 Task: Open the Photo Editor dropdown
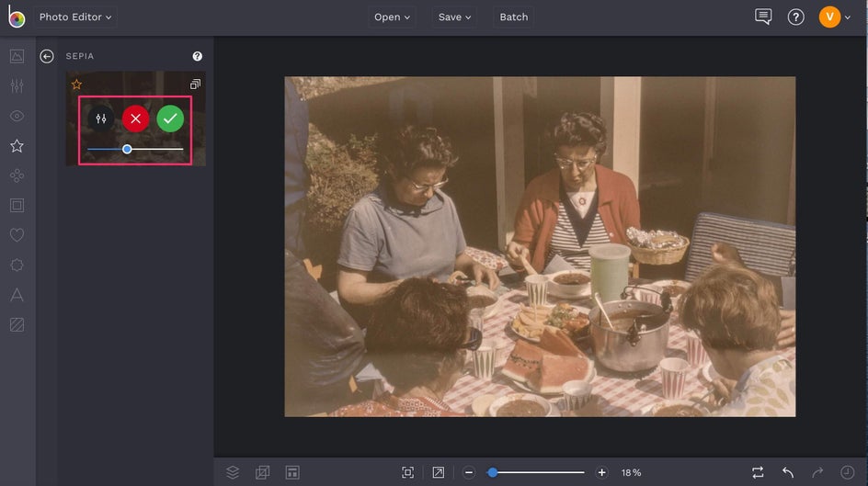74,17
